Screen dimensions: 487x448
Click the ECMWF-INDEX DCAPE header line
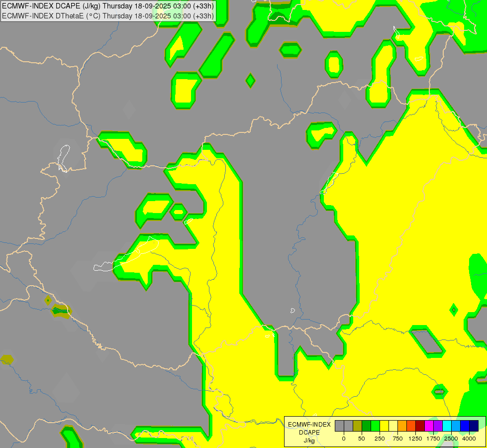[x=107, y=6]
